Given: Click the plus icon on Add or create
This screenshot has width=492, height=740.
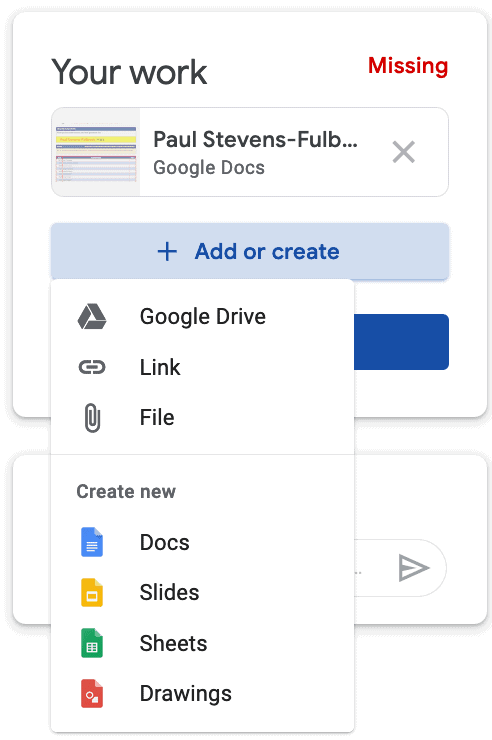Looking at the screenshot, I should (x=167, y=252).
